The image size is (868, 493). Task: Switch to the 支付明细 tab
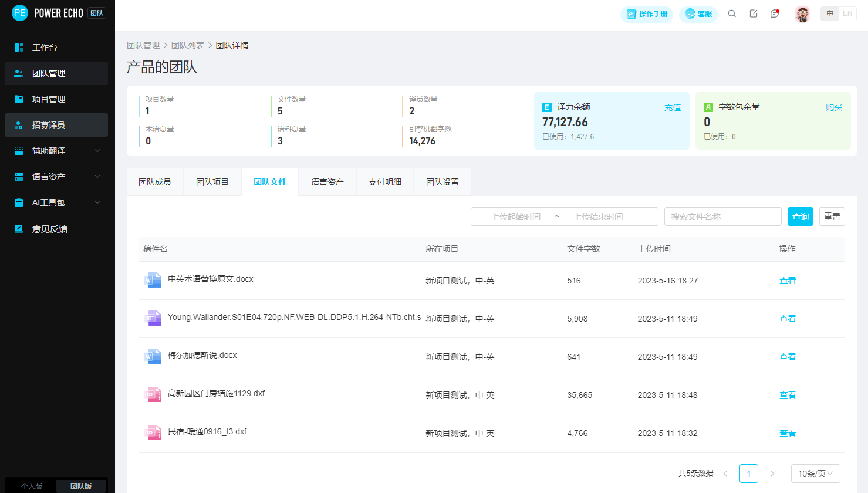(x=385, y=182)
